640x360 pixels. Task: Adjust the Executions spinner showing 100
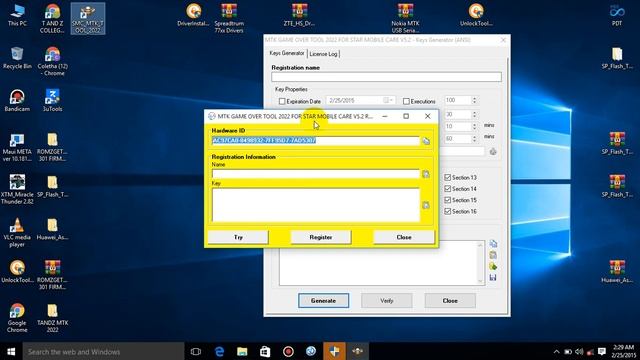474,100
